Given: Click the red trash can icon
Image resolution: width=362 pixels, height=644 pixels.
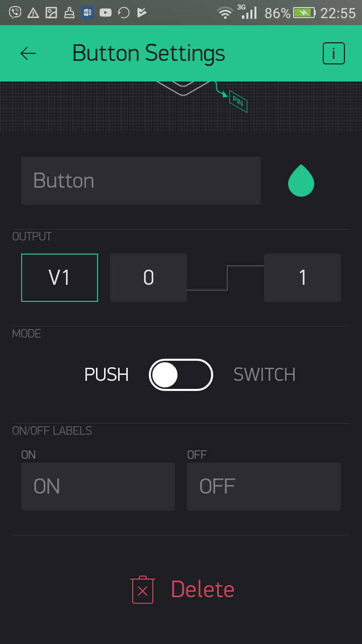Looking at the screenshot, I should pos(143,590).
